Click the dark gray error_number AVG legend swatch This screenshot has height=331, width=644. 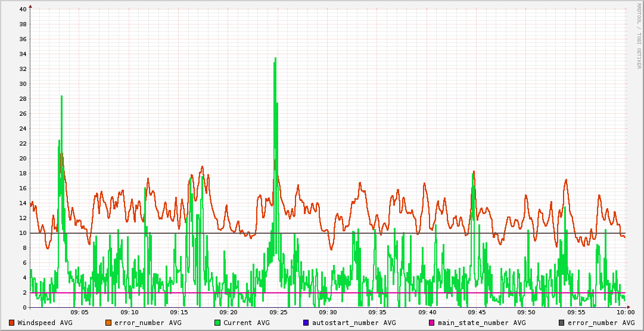(561, 323)
